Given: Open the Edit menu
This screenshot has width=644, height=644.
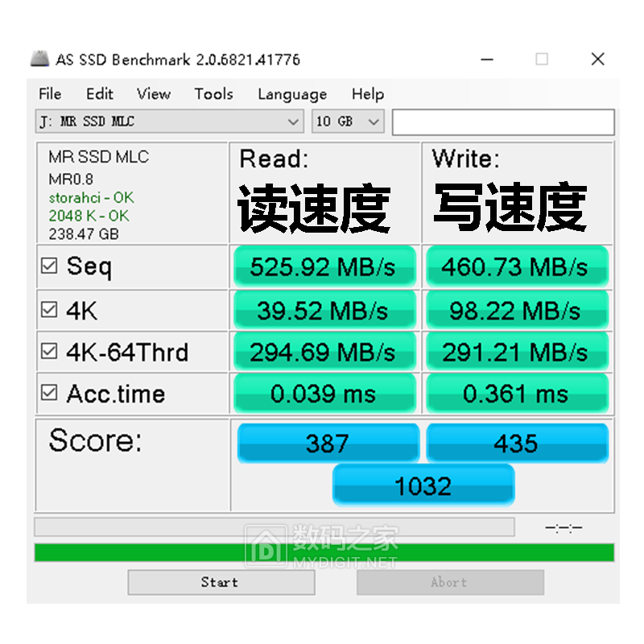Looking at the screenshot, I should pos(99,94).
